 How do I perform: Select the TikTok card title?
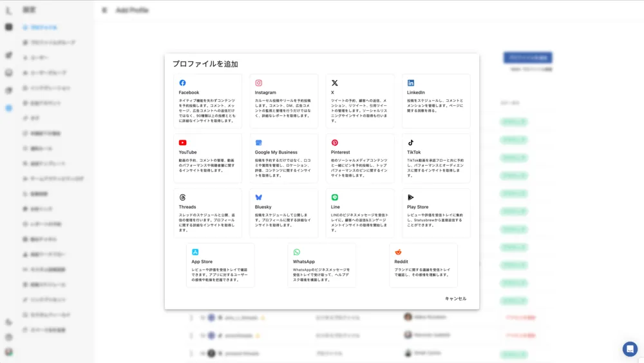413,152
